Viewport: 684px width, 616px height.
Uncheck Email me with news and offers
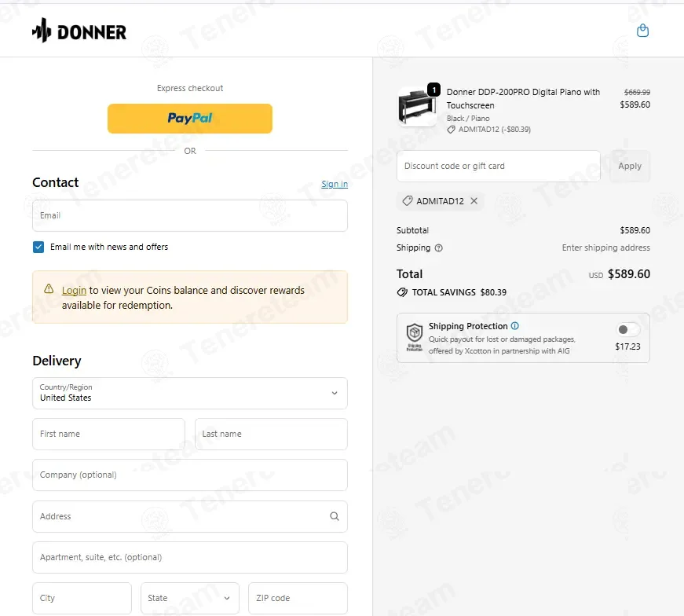pyautogui.click(x=38, y=247)
